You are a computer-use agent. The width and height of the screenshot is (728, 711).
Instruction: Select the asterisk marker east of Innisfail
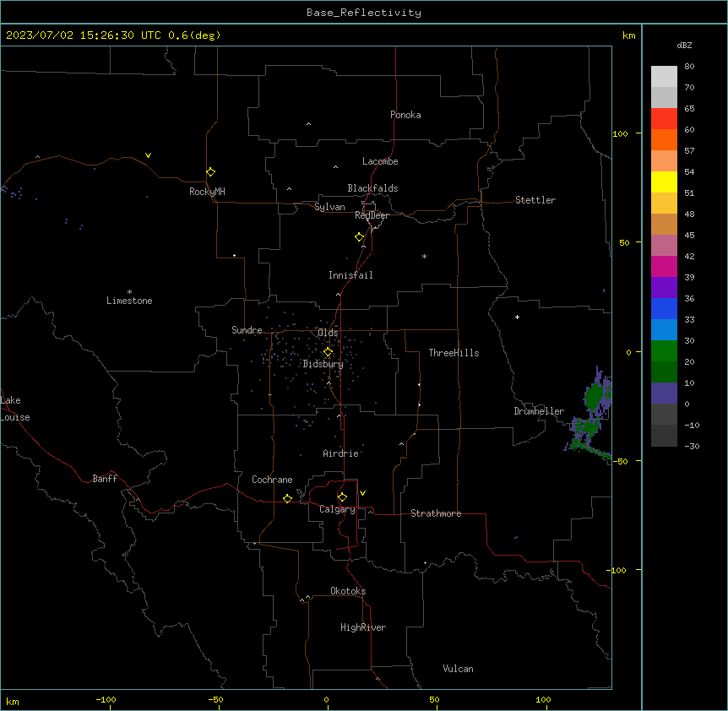[424, 256]
